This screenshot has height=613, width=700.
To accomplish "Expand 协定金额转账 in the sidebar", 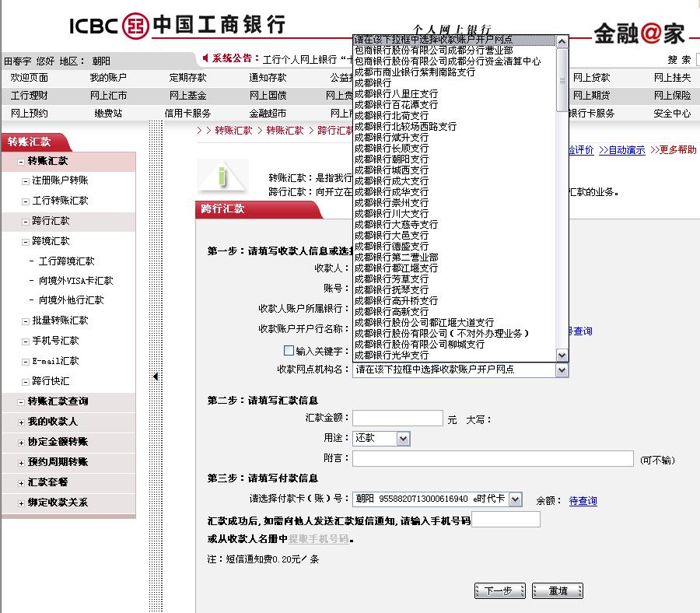I will 21,443.
